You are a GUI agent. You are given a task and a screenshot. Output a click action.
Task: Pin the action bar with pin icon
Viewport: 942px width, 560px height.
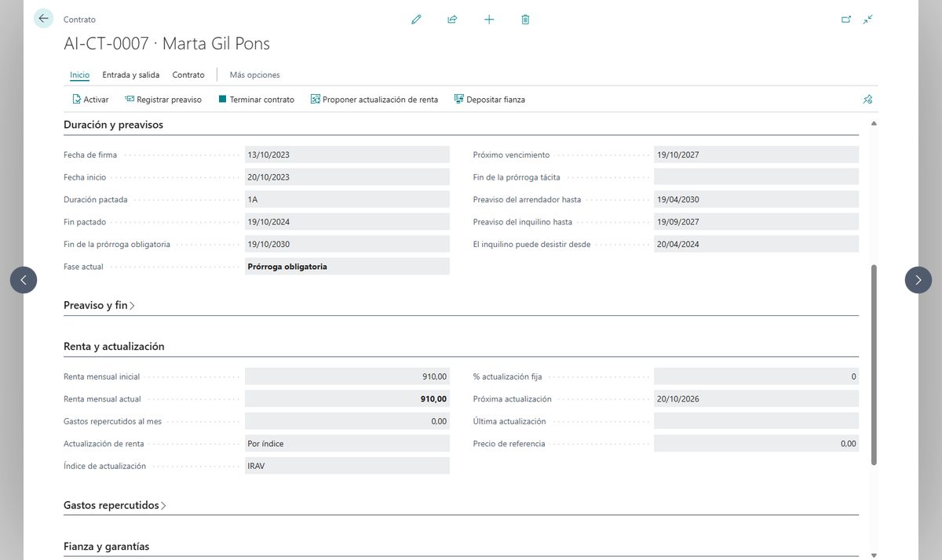867,100
